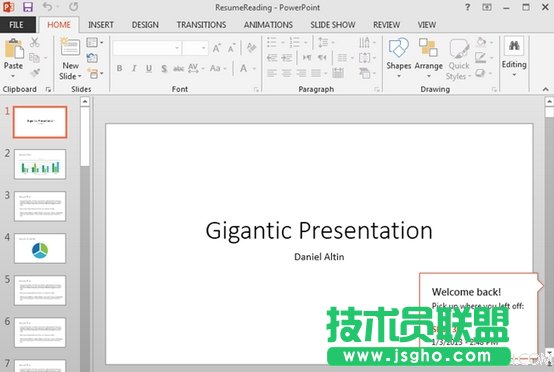Click the Undo arrow icon
Image resolution: width=554 pixels, height=372 pixels.
coord(47,7)
